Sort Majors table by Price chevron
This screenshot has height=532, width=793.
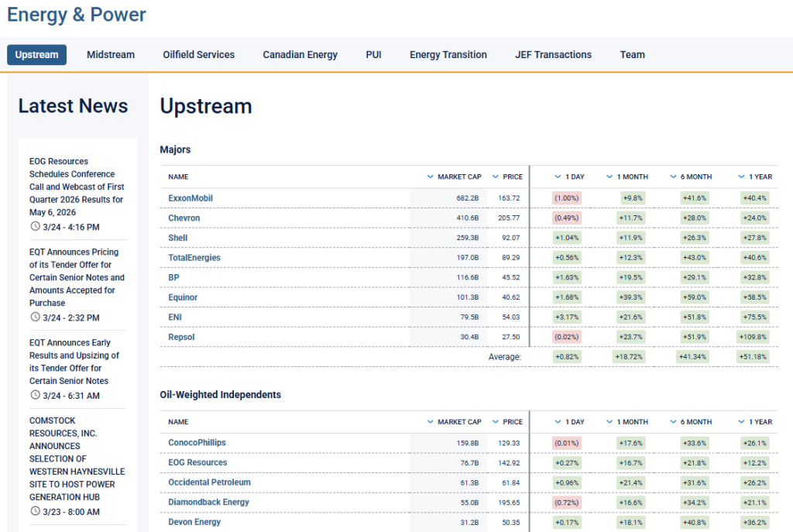[x=496, y=177]
